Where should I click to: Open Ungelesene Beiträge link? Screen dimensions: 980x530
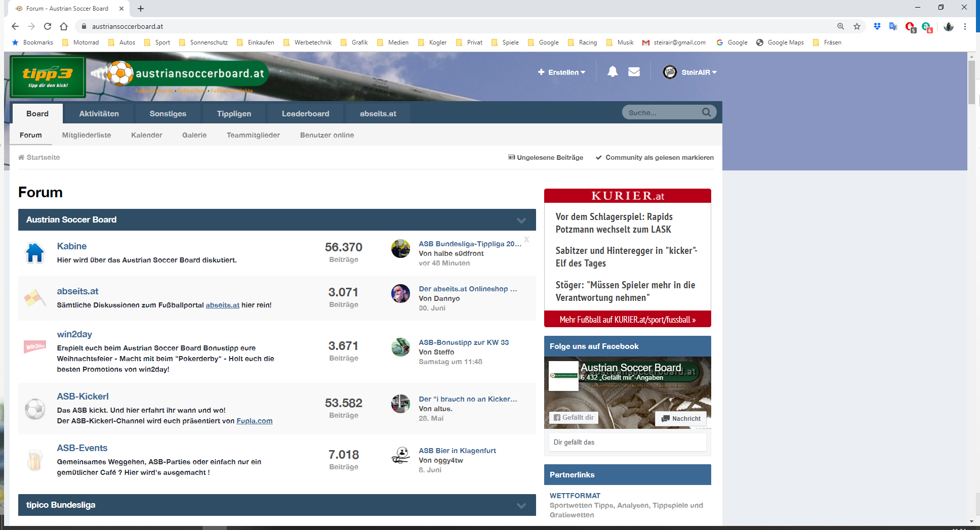546,157
